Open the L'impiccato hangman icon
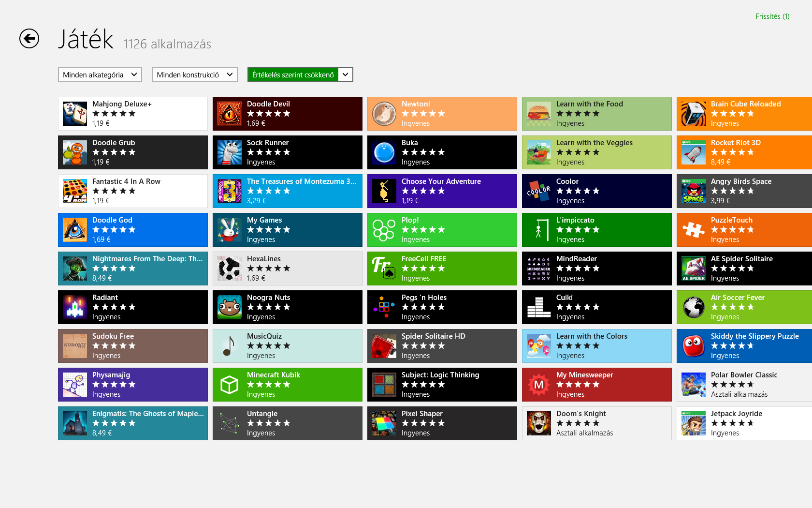 (x=539, y=230)
